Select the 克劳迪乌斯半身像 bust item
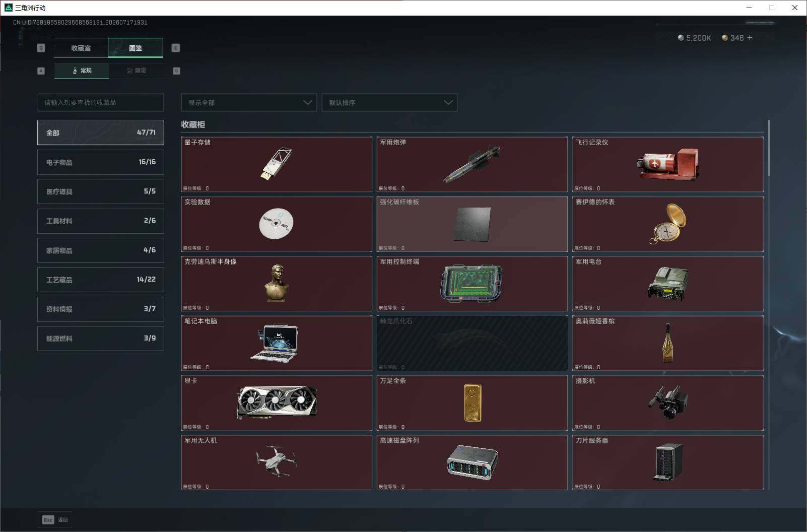The image size is (807, 532). click(x=277, y=284)
